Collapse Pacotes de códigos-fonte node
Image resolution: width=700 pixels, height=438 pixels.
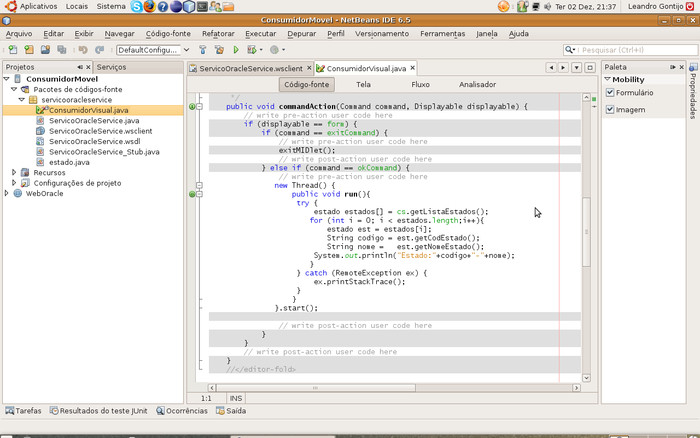coord(14,89)
